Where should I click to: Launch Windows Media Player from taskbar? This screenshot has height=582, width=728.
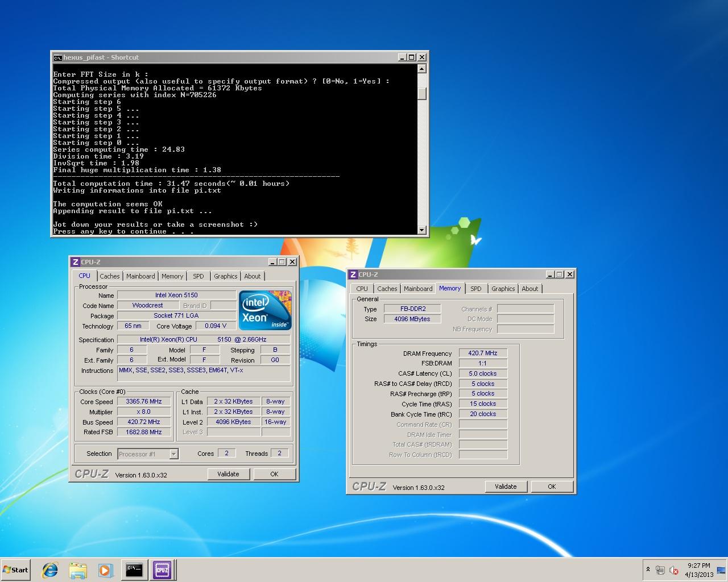(x=105, y=569)
